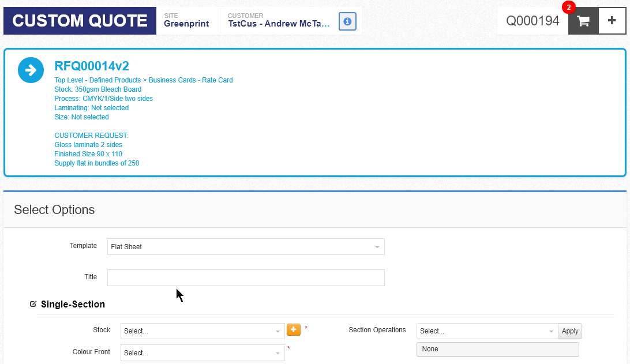
Task: Click the breadcrumb 'Top Level - Defined Products > Business Cards - Rate Card'
Action: pos(144,80)
